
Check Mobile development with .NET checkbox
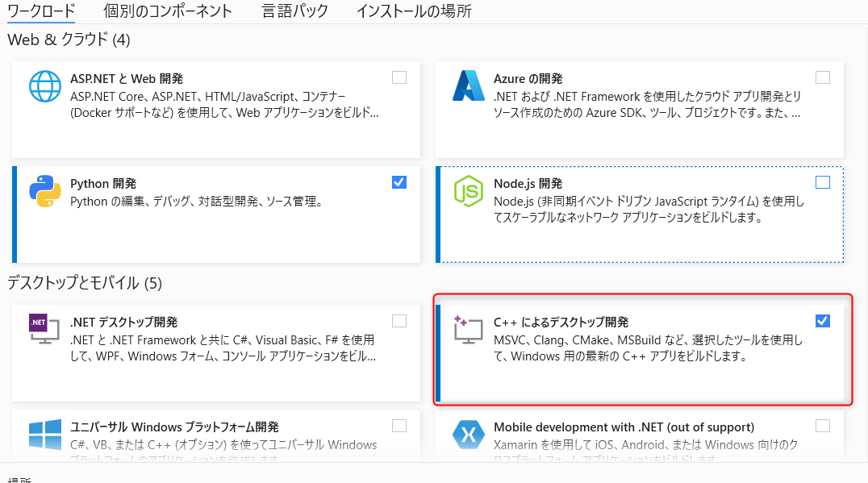(x=823, y=426)
